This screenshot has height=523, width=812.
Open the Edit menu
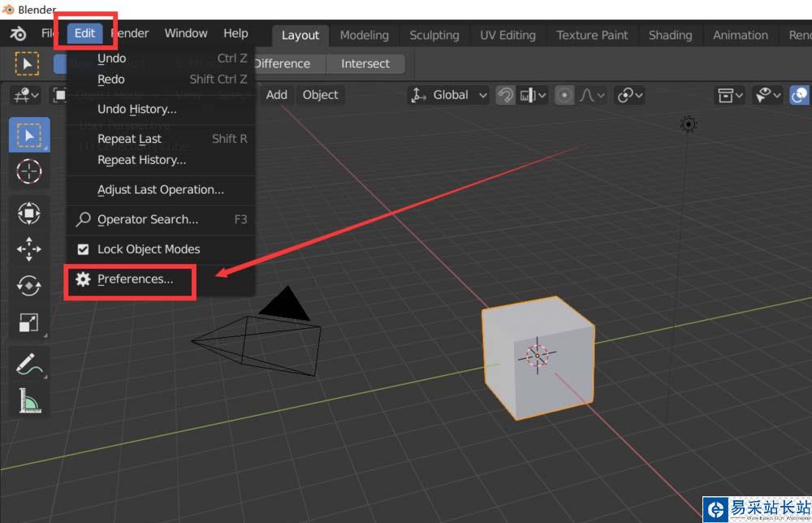[x=85, y=33]
